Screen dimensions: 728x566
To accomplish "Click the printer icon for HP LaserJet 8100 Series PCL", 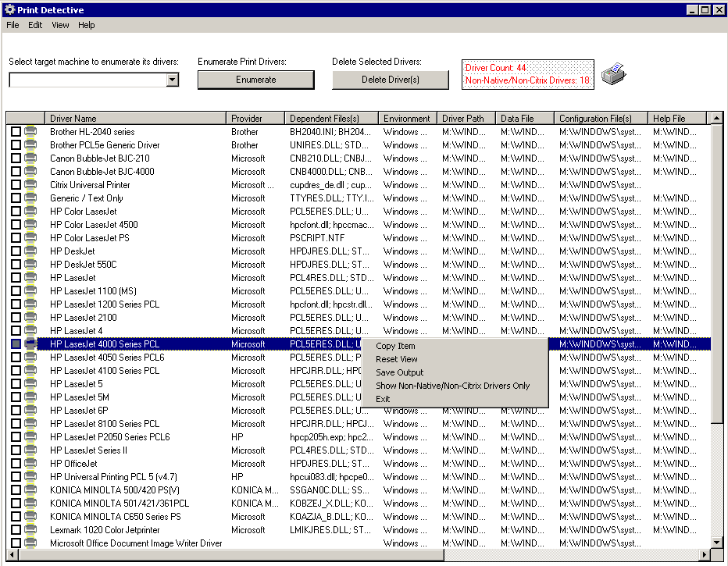I will (30, 424).
